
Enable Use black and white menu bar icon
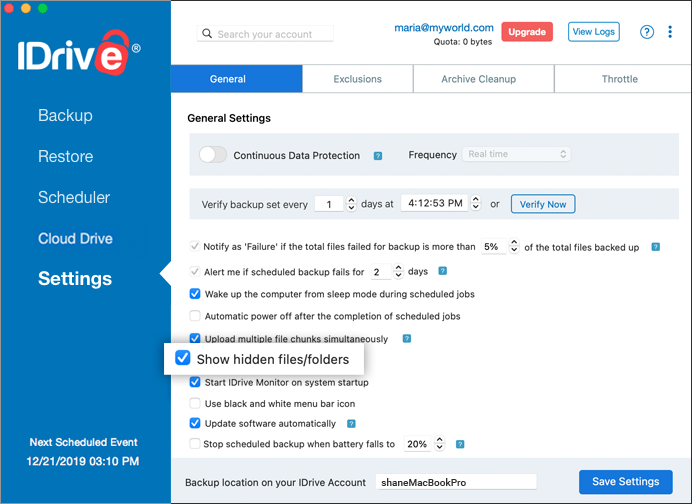tap(195, 403)
